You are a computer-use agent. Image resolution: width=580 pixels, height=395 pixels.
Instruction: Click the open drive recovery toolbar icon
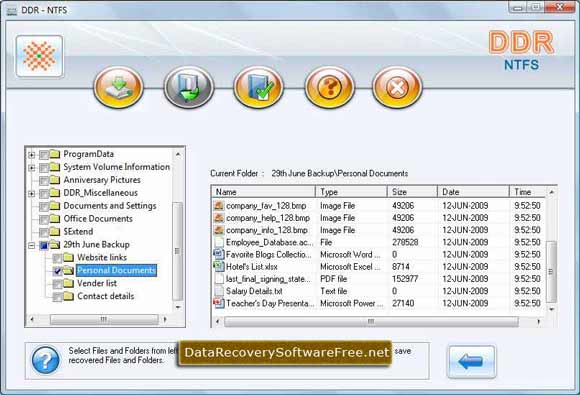pyautogui.click(x=118, y=87)
